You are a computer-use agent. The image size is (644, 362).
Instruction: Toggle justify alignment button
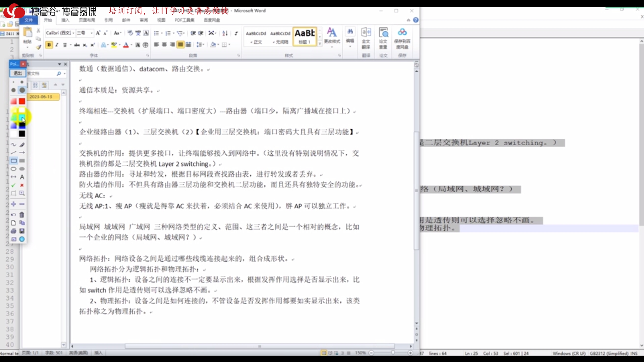(180, 45)
